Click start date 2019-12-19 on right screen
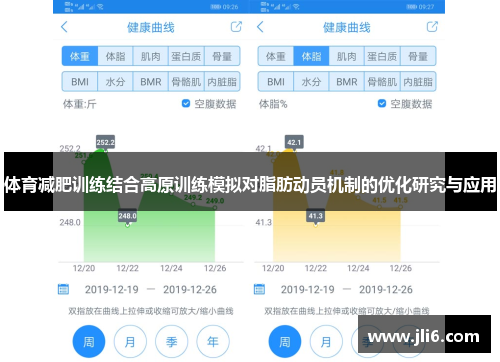This screenshot has width=500, height=362. click(x=307, y=289)
